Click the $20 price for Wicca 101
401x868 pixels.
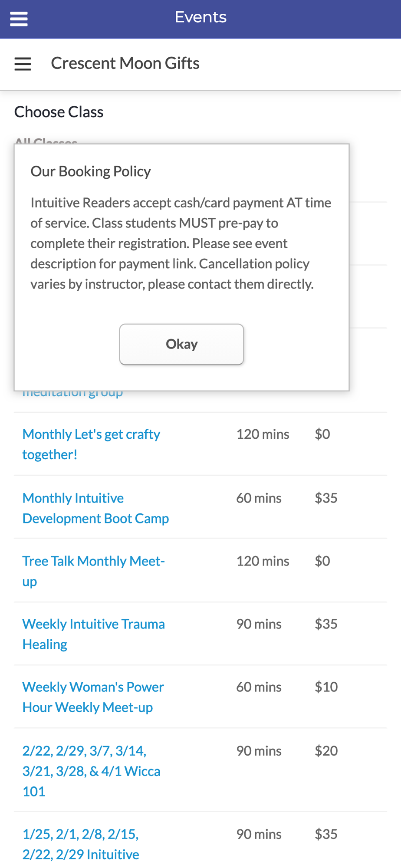coord(326,750)
